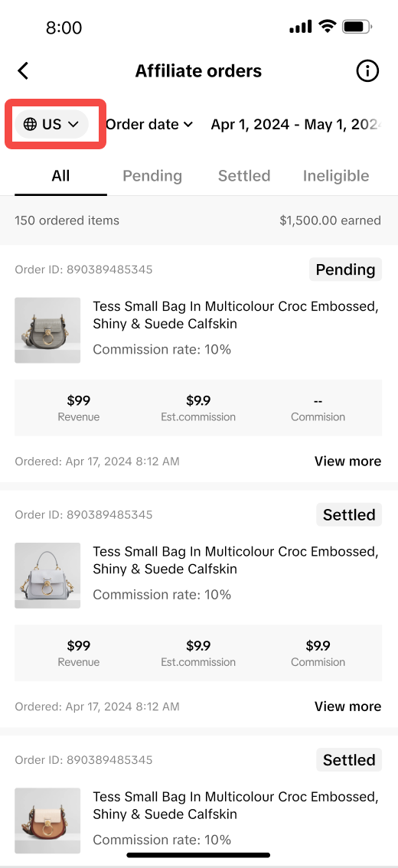The image size is (398, 868).
Task: Switch to the Pending tab
Action: pos(152,175)
